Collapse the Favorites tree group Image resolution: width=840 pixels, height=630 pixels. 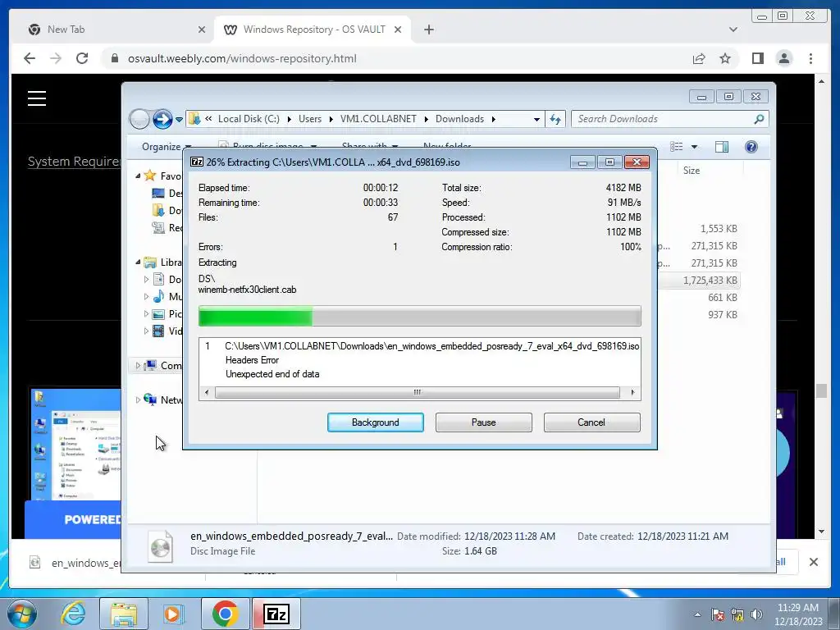138,176
